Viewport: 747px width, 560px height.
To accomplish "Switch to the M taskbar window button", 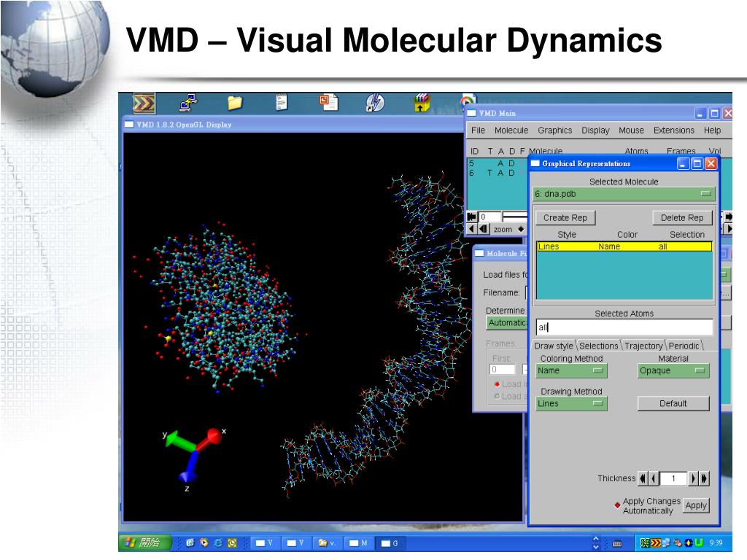I will (358, 542).
